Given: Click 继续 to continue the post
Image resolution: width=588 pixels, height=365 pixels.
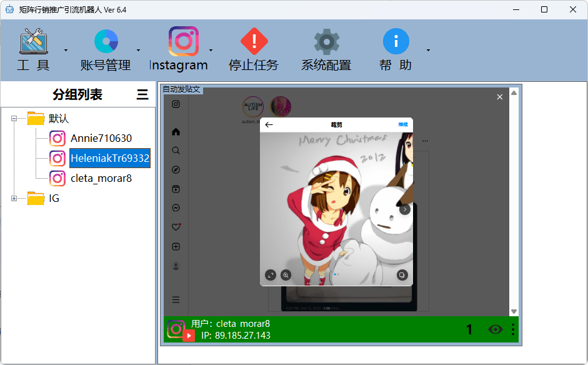Looking at the screenshot, I should click(x=403, y=124).
